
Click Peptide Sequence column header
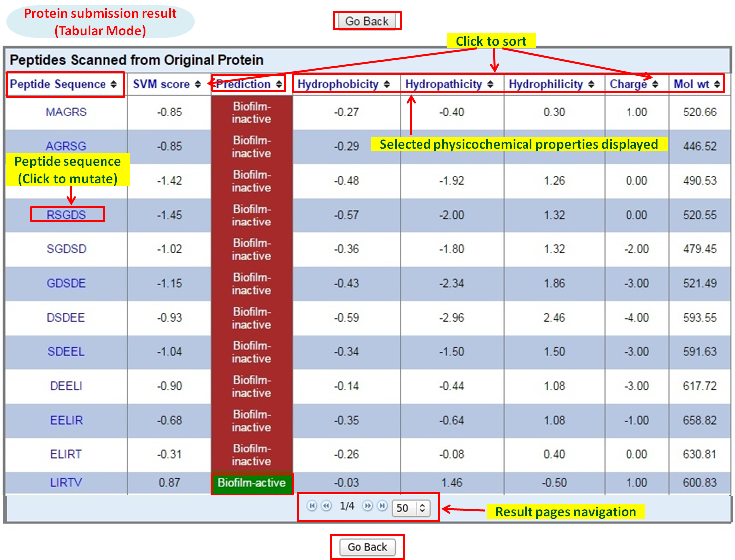click(x=58, y=84)
